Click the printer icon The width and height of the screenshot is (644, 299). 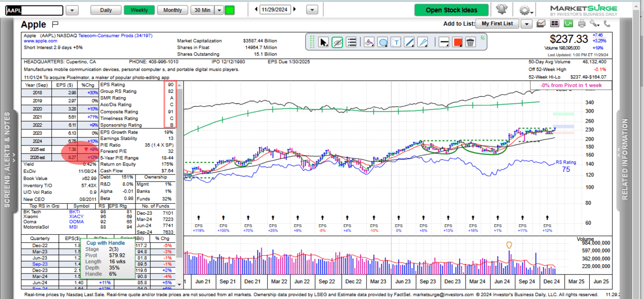581,23
